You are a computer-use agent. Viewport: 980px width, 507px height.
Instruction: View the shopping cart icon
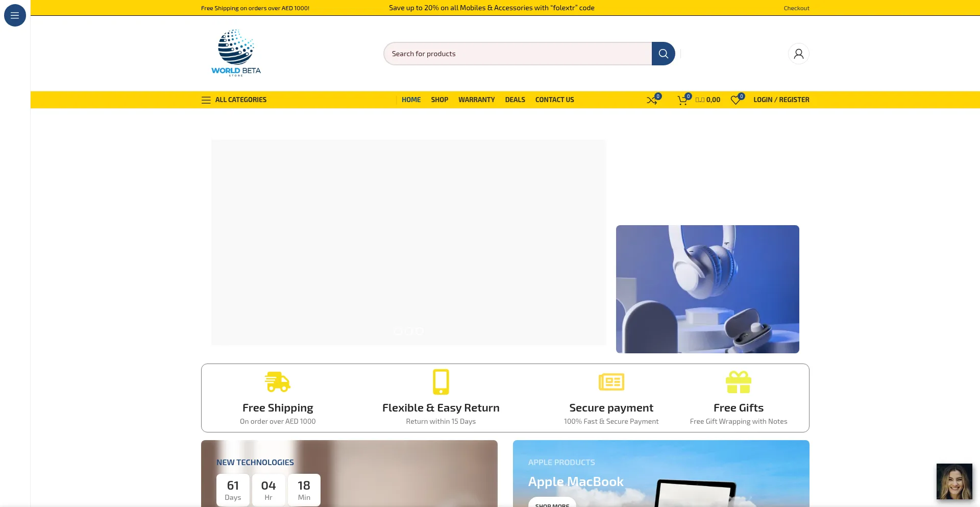pos(682,100)
